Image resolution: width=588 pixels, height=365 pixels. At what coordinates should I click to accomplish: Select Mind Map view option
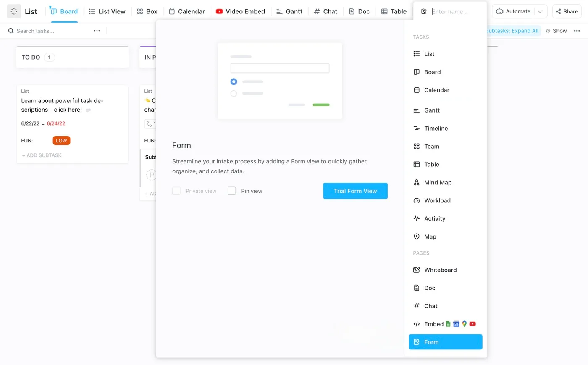pyautogui.click(x=446, y=182)
